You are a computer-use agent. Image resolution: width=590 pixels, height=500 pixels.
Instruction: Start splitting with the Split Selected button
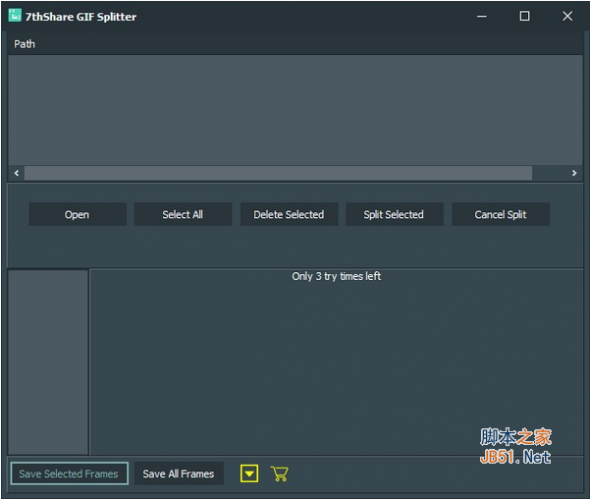tap(394, 214)
